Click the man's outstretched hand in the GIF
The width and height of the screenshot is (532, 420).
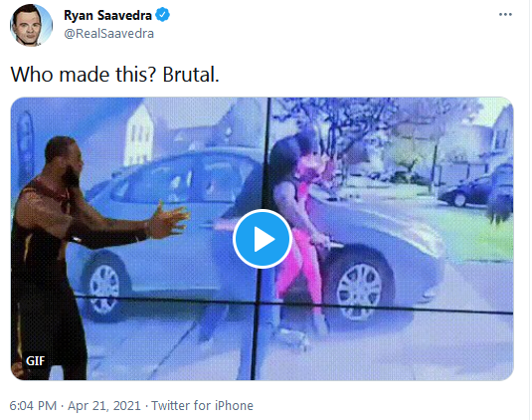[x=170, y=220]
